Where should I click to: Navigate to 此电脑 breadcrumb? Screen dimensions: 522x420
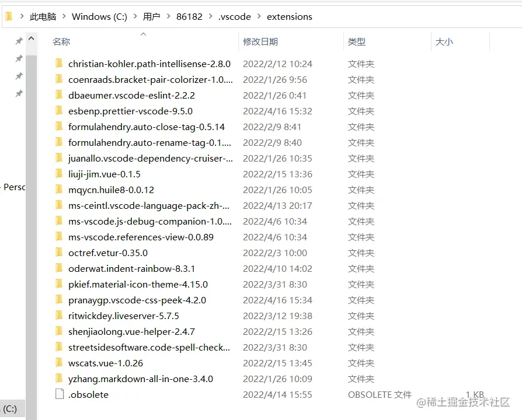click(x=43, y=16)
